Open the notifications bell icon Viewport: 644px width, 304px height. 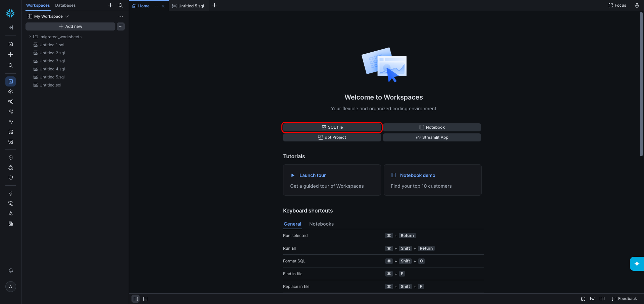click(x=11, y=270)
